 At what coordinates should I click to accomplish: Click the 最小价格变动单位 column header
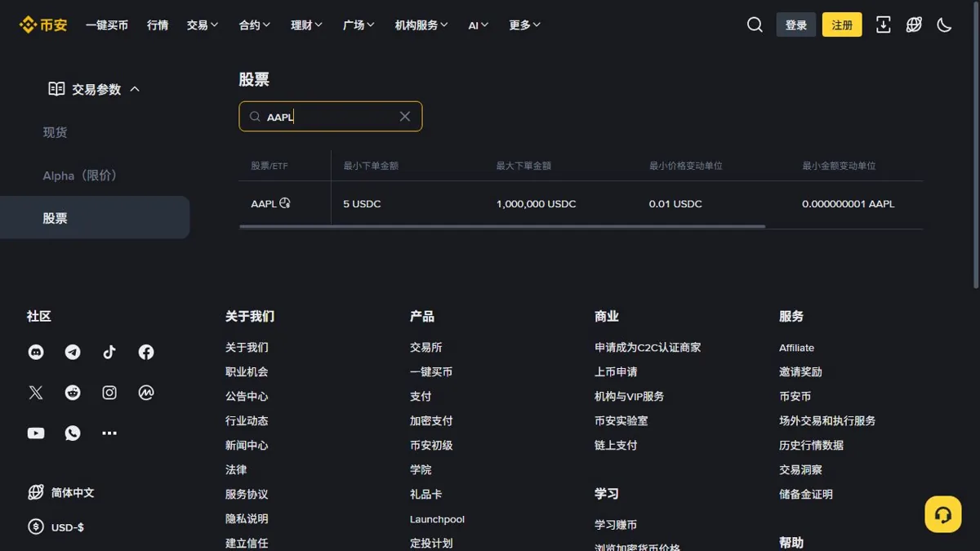click(686, 166)
